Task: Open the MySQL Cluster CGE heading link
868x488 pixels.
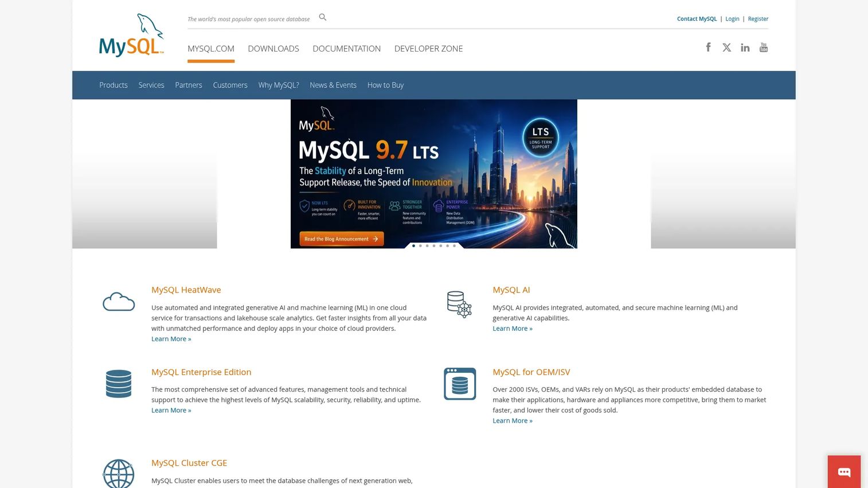Action: 189,463
